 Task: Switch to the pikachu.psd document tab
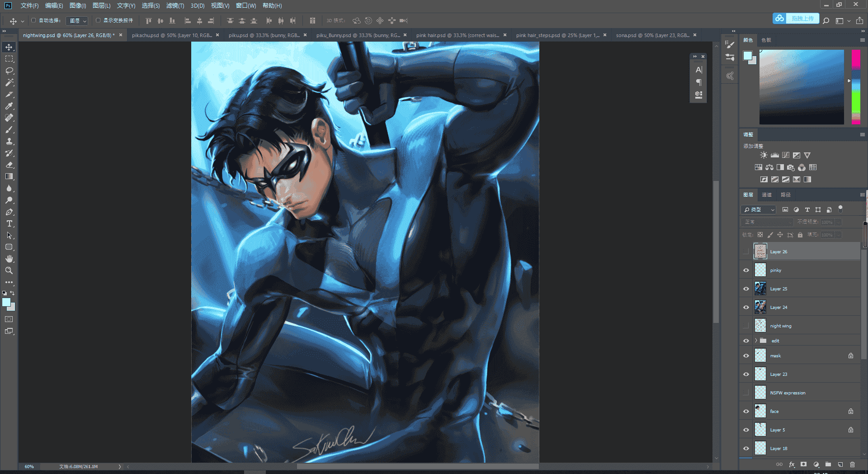pyautogui.click(x=172, y=35)
